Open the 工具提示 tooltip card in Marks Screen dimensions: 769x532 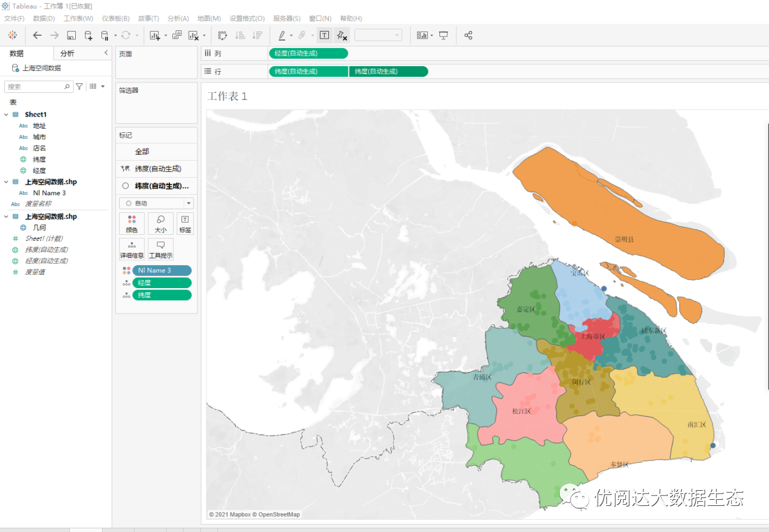pyautogui.click(x=161, y=249)
